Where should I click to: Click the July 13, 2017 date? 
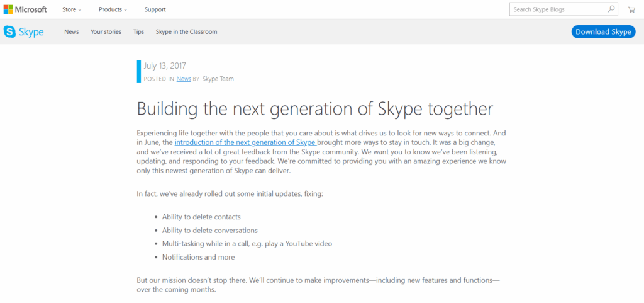(165, 66)
